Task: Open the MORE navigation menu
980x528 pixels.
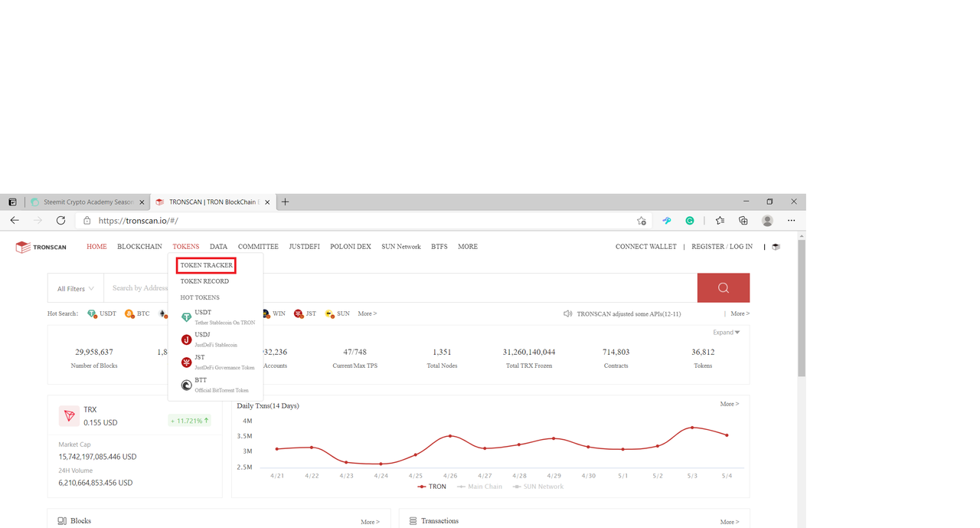Action: pos(468,247)
